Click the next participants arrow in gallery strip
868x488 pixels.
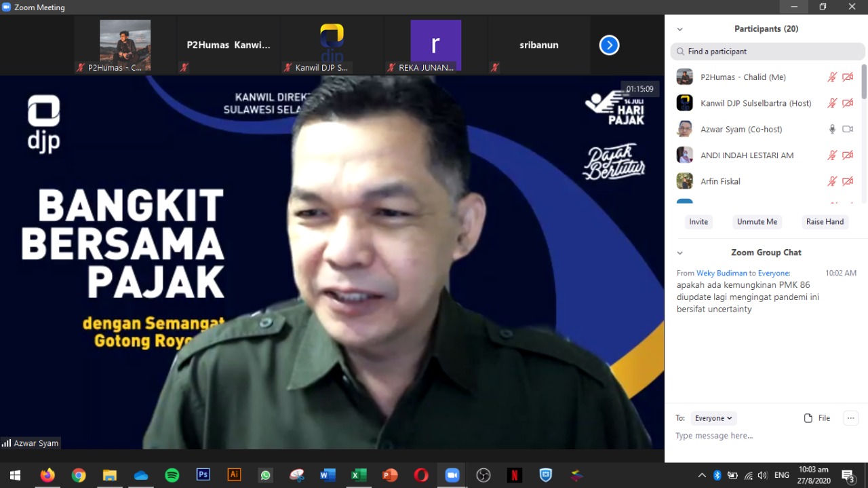click(x=609, y=45)
